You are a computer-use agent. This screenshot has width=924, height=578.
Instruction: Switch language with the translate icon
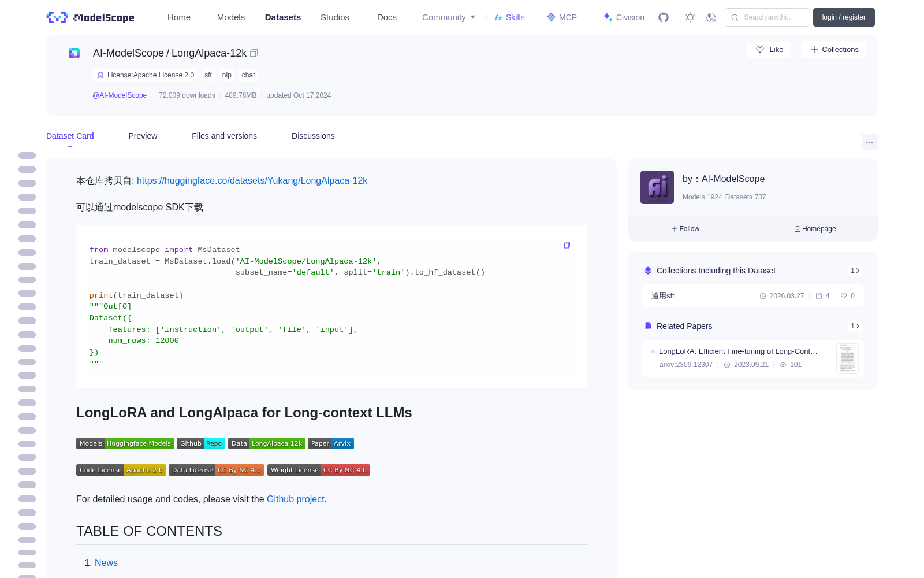pos(711,17)
